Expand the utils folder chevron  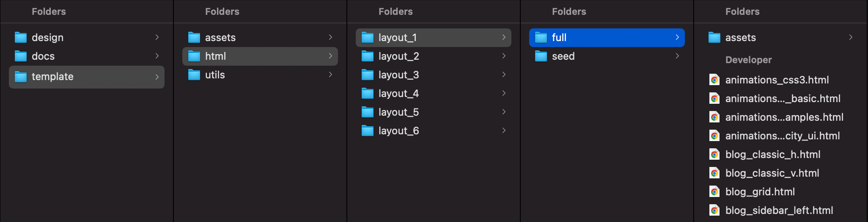(x=330, y=75)
